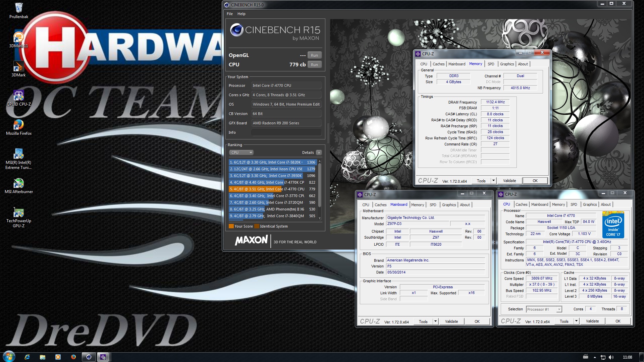Select ranking row AMD Phenom II X6
644x362 pixels.
coord(273,209)
